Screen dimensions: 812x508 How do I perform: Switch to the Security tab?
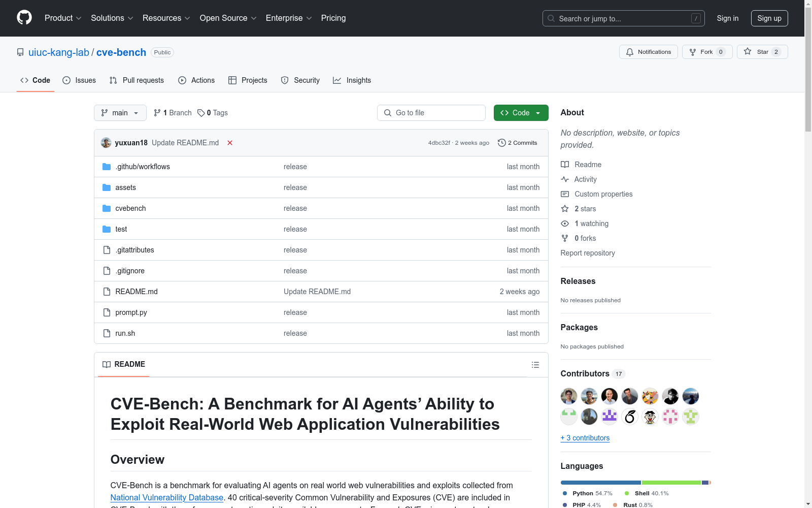pyautogui.click(x=300, y=80)
